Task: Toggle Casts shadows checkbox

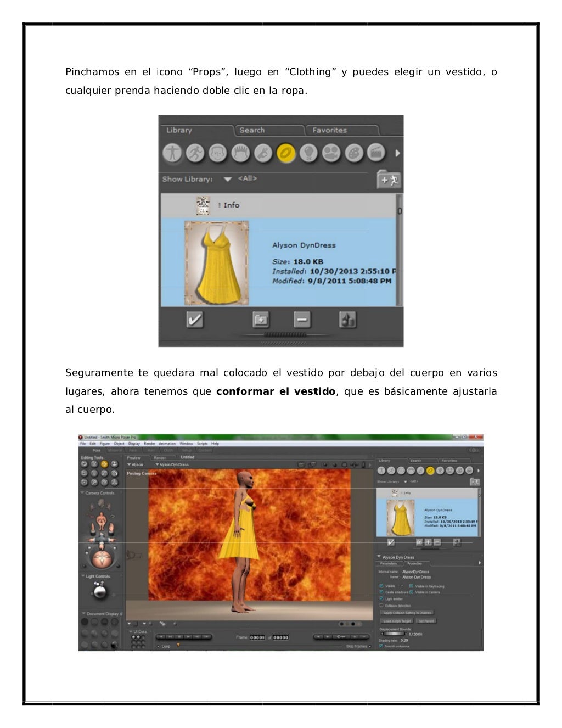Action: coord(381,592)
